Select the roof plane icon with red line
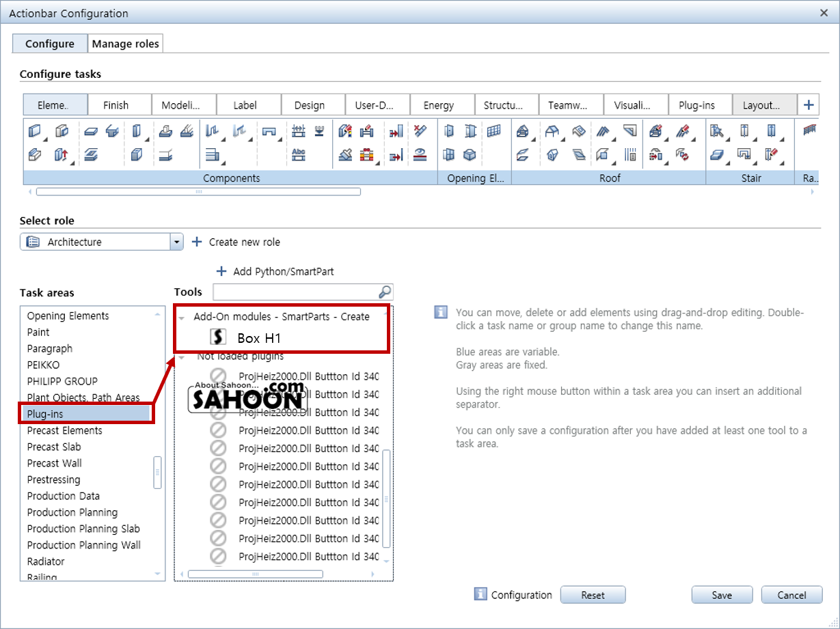The width and height of the screenshot is (840, 629). pos(522,155)
